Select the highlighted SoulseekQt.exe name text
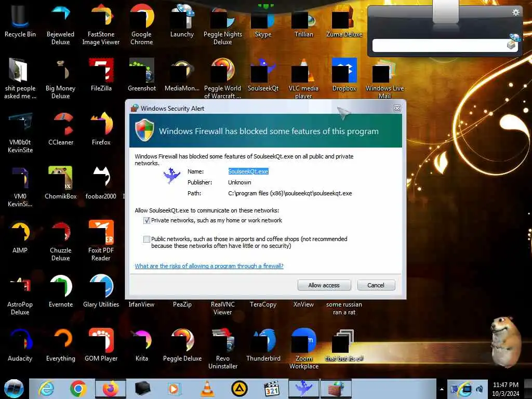Screen dimensions: 532x399 [x=248, y=171]
